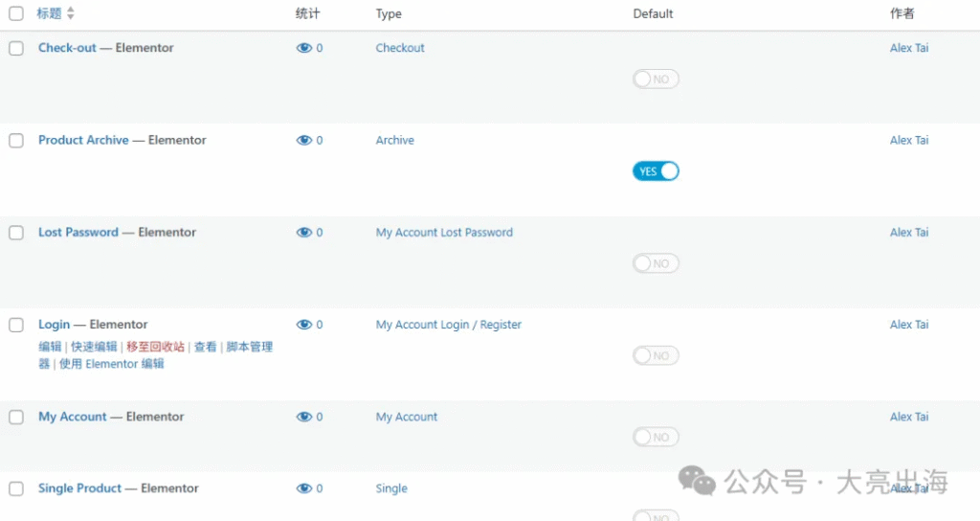
Task: Sort by the 标题 column sort arrows
Action: coord(71,13)
